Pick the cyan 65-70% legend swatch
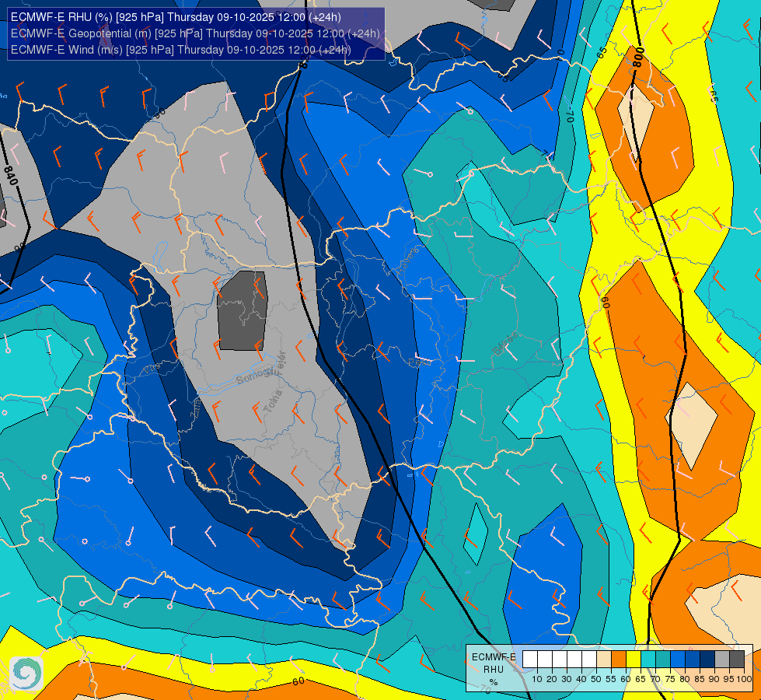Viewport: 761px width, 700px height. click(x=648, y=660)
